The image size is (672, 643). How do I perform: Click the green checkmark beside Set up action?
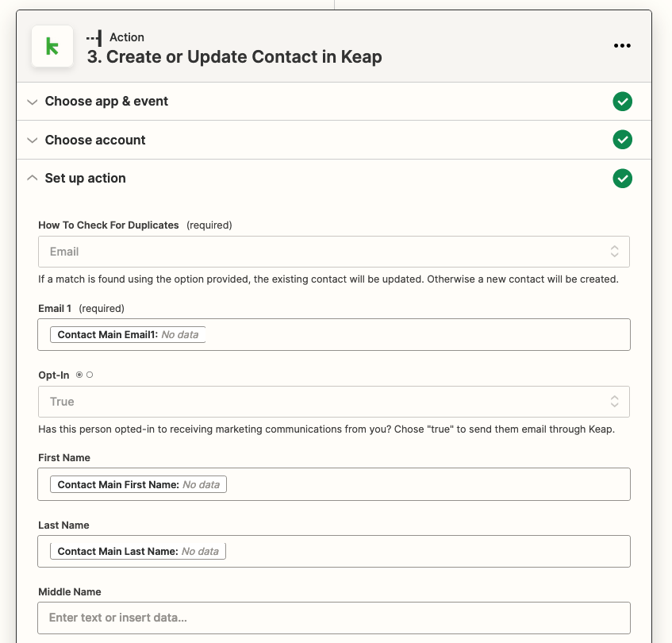(x=622, y=179)
